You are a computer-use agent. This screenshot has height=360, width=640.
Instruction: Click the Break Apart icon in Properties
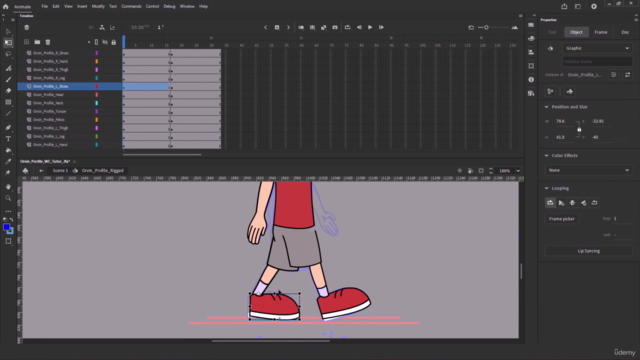(550, 91)
